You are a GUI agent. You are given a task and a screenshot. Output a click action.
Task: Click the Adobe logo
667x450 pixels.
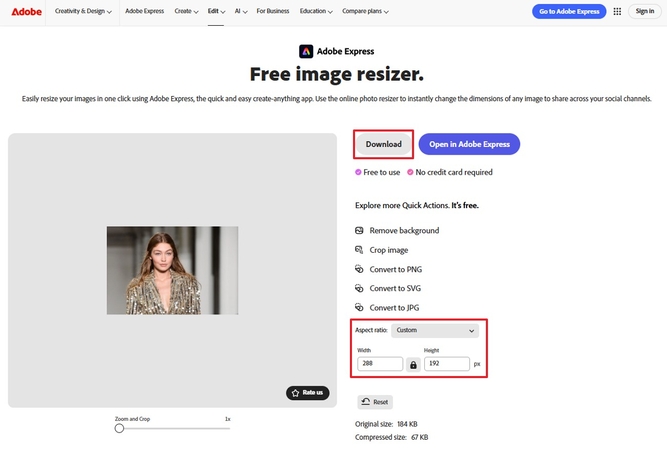click(x=26, y=11)
